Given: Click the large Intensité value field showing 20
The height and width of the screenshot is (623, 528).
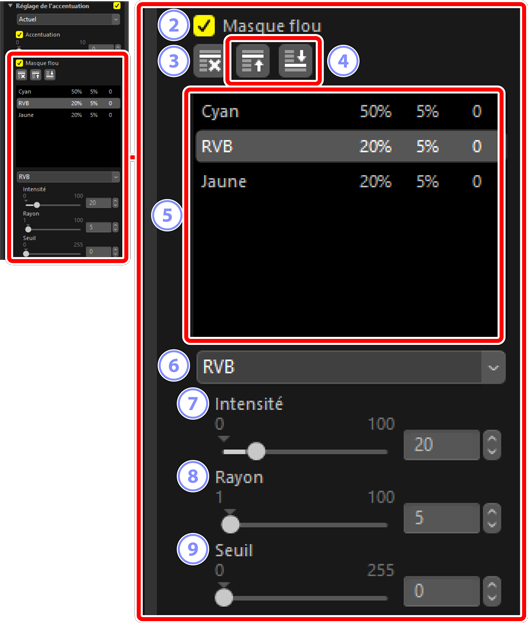Looking at the screenshot, I should pos(442,445).
